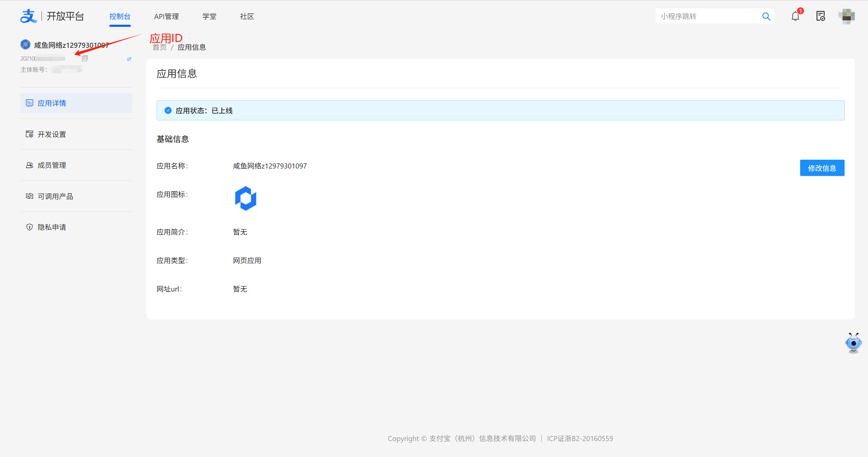Image resolution: width=868 pixels, height=457 pixels.
Task: Open the API管理 tab
Action: tap(166, 16)
